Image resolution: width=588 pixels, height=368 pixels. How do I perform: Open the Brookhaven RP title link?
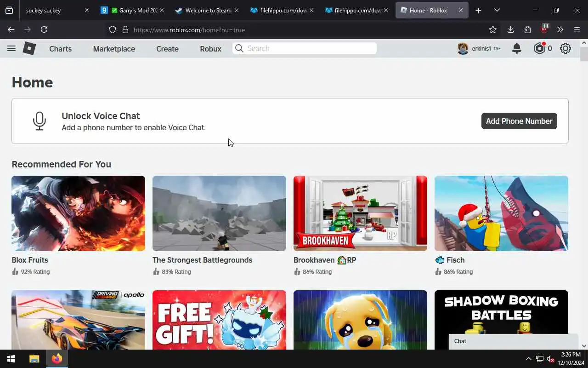click(x=325, y=260)
